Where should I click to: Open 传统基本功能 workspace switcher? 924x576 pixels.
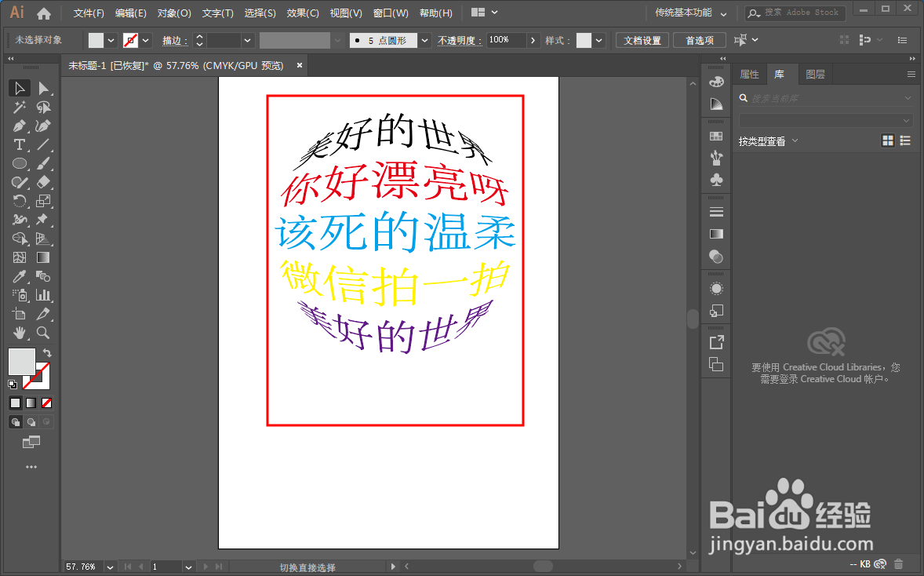tap(690, 13)
